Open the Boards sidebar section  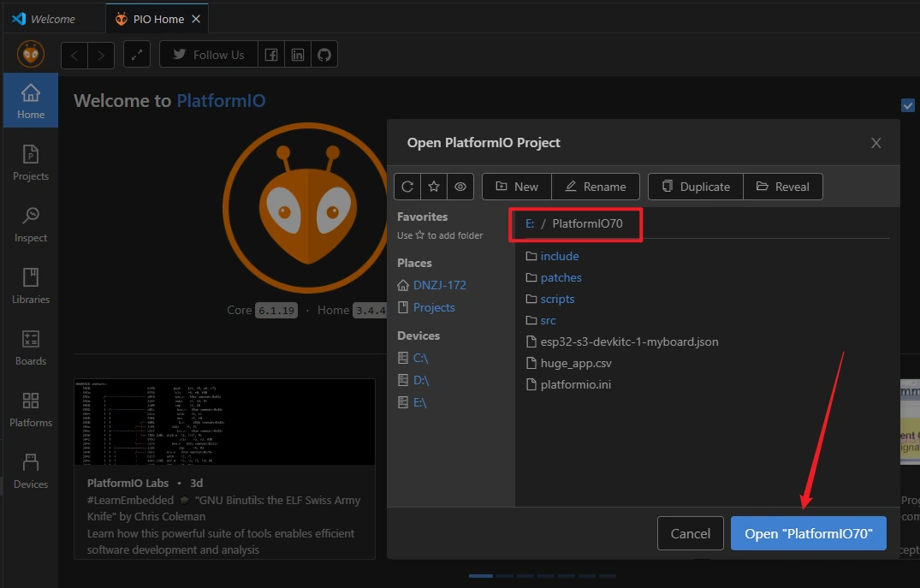click(31, 347)
